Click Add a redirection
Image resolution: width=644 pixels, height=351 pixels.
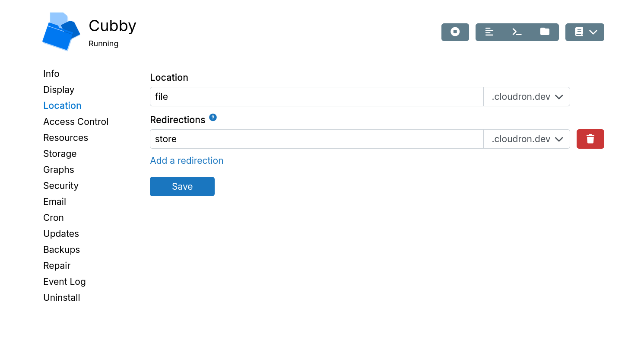tap(187, 160)
